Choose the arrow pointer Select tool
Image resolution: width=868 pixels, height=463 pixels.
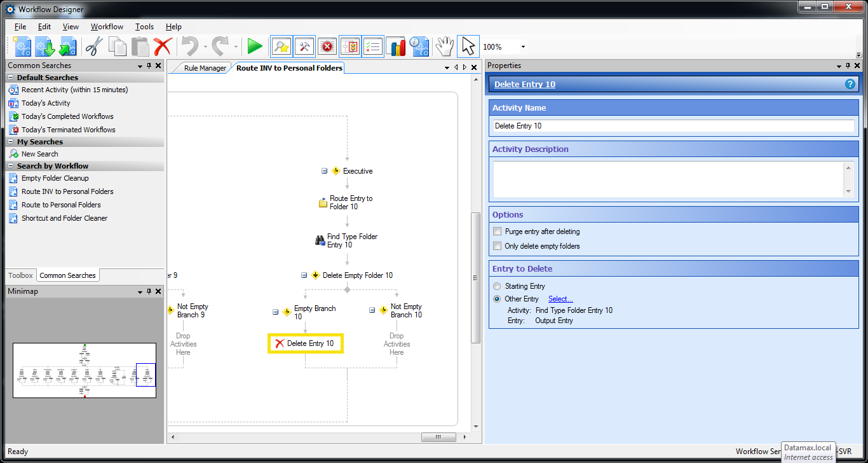(468, 46)
